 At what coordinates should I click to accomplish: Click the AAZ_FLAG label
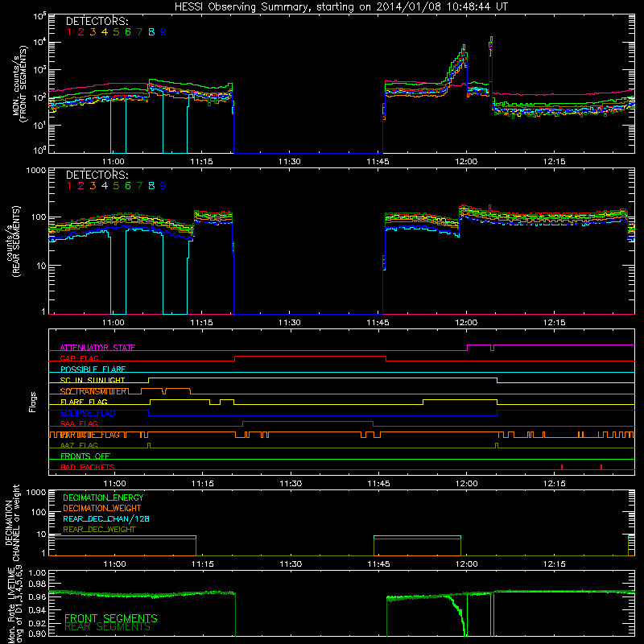pos(79,445)
